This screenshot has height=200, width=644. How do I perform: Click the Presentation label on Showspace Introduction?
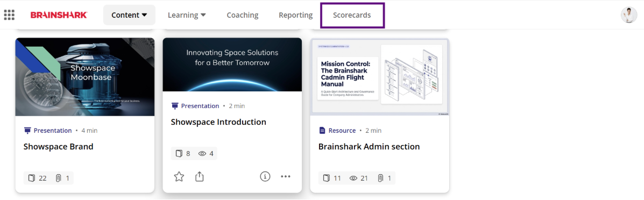tap(200, 106)
